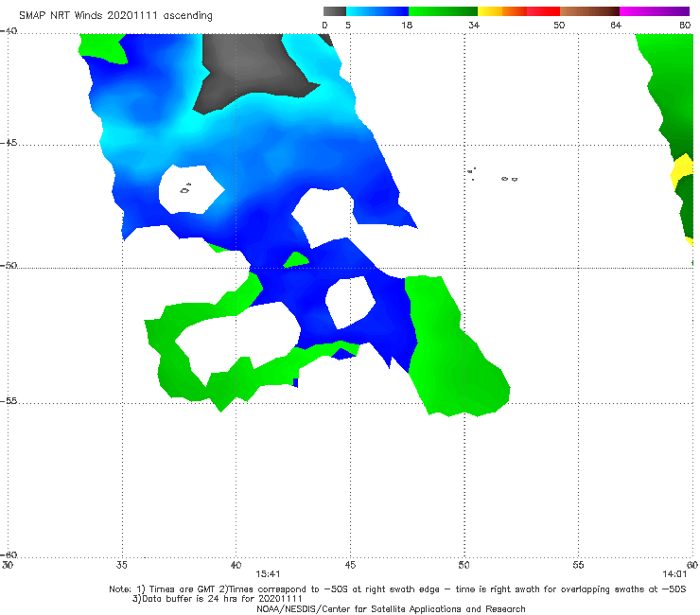This screenshot has width=700, height=615.
Task: Click the swath time '15:41'
Action: coord(268,574)
